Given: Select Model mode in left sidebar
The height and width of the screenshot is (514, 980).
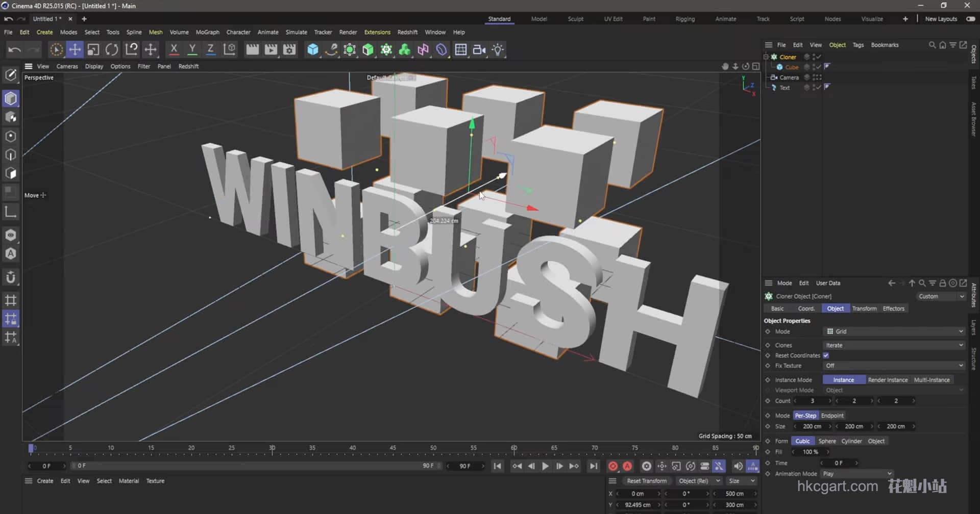Looking at the screenshot, I should (x=11, y=98).
